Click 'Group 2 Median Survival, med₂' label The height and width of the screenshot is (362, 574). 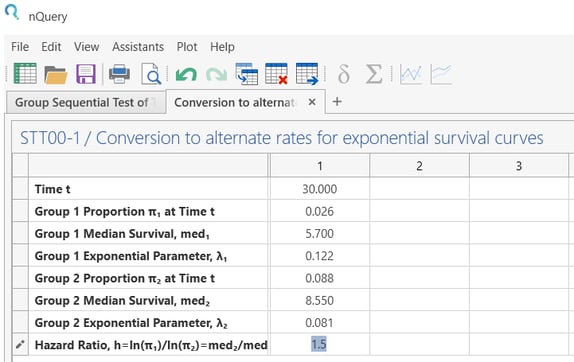[122, 301]
